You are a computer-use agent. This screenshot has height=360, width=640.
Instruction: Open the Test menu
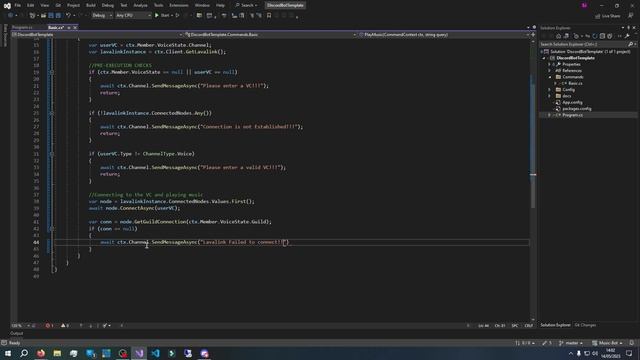(x=124, y=5)
